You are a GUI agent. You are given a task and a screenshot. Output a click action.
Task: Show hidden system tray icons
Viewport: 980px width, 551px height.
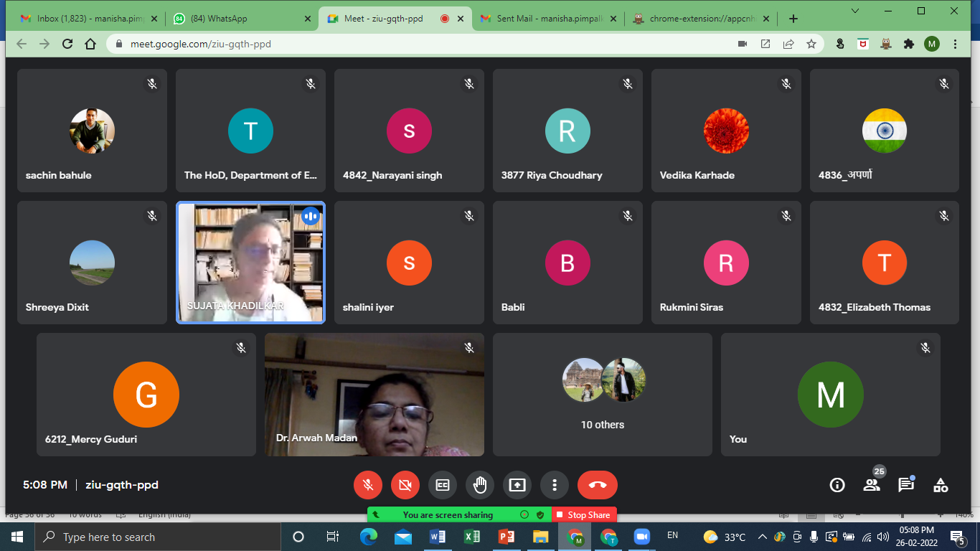(762, 537)
